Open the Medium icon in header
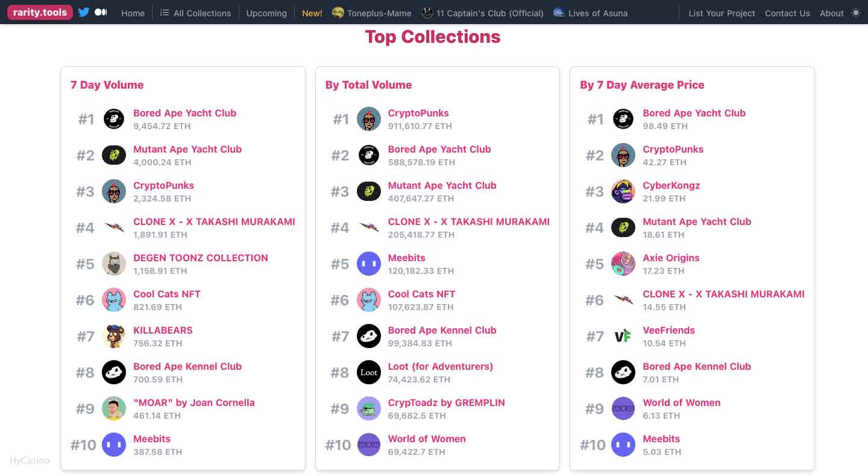The height and width of the screenshot is (476, 868). pos(101,12)
